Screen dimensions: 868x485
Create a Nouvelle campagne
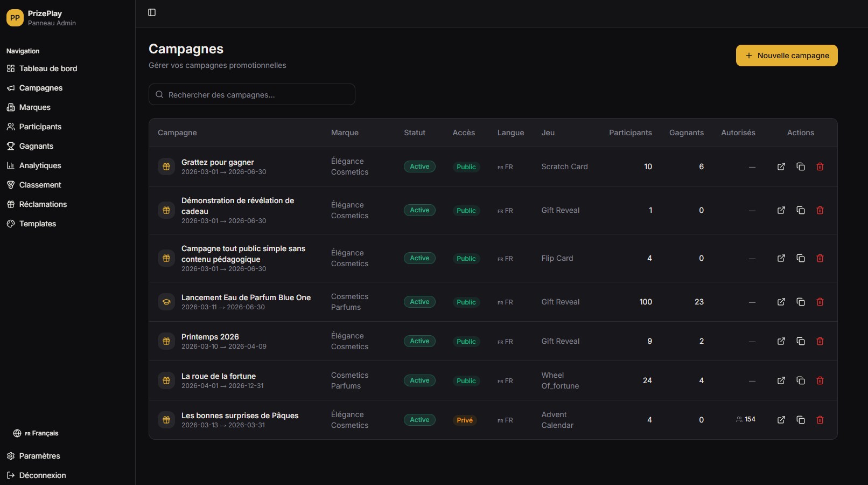[x=786, y=56]
